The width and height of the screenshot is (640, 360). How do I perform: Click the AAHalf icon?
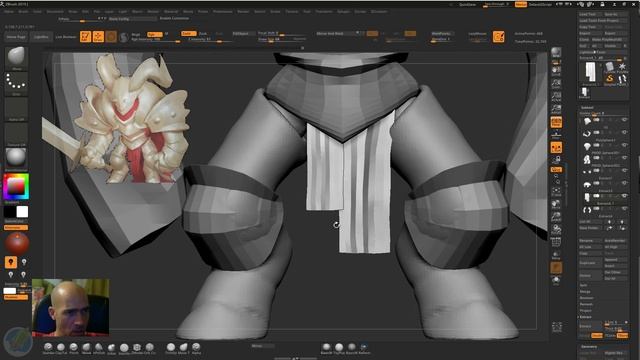556,109
